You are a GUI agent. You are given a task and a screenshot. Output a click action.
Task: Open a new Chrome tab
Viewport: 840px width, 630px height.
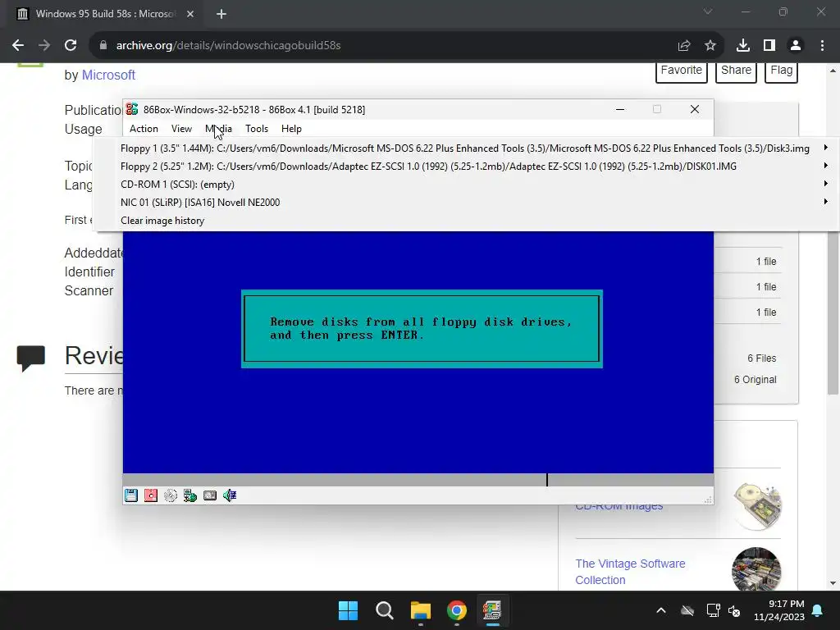(x=221, y=14)
